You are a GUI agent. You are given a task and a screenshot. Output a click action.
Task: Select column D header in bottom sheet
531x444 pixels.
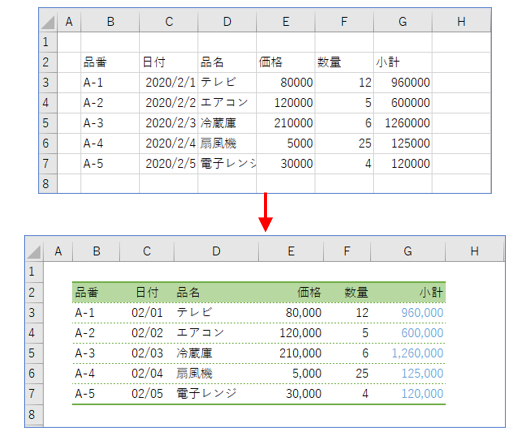pyautogui.click(x=216, y=251)
